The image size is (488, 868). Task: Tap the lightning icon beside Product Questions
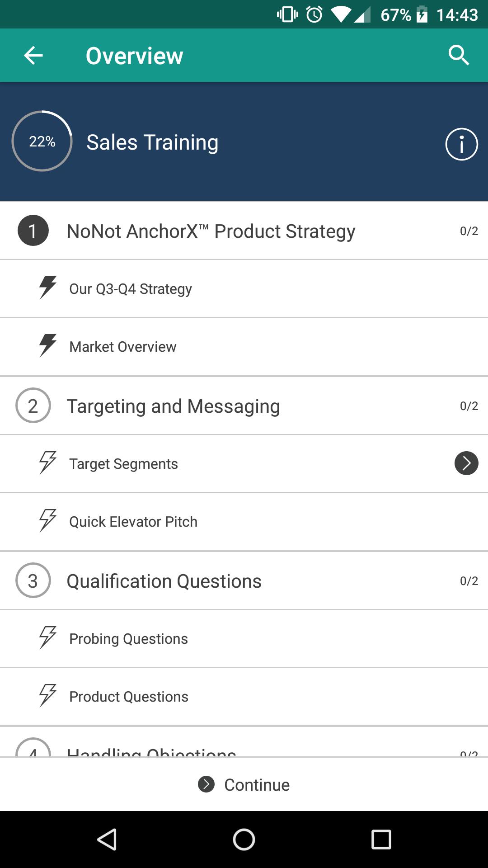[48, 696]
